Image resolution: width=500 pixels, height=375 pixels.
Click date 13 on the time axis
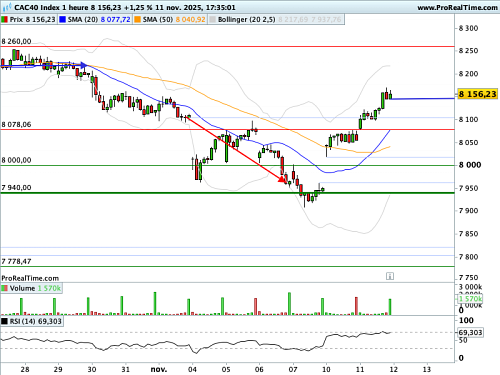pos(427,369)
